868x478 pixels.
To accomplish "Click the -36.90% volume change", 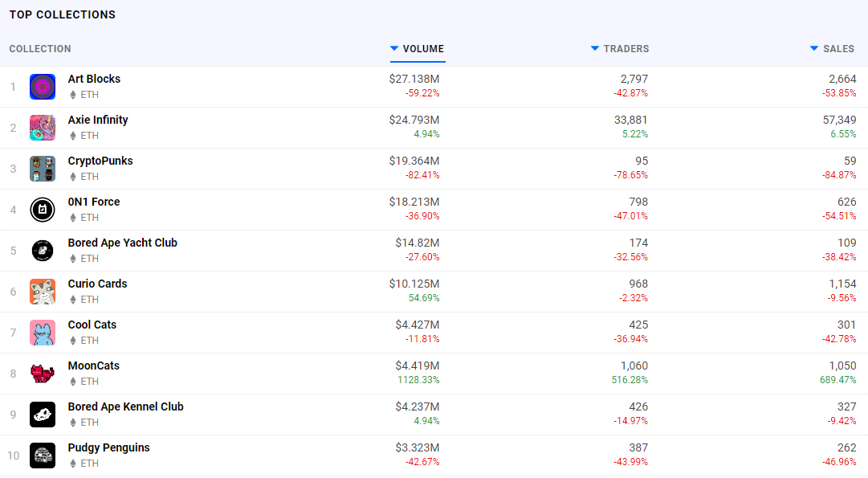I will 422,216.
